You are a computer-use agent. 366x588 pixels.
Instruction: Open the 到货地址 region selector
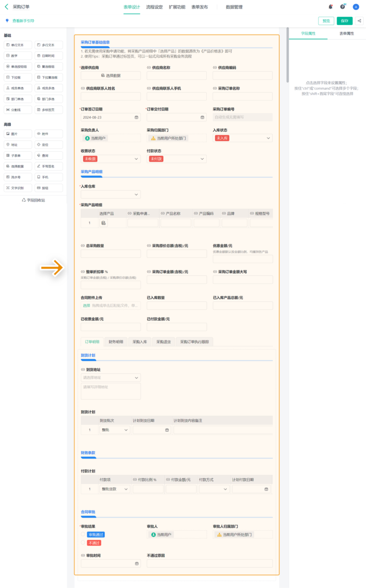pos(111,378)
